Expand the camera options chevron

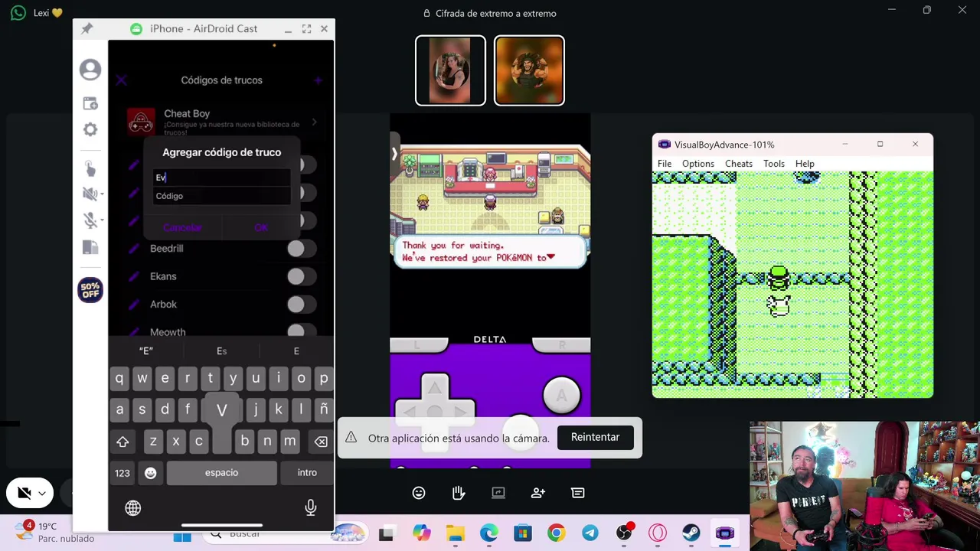(42, 494)
